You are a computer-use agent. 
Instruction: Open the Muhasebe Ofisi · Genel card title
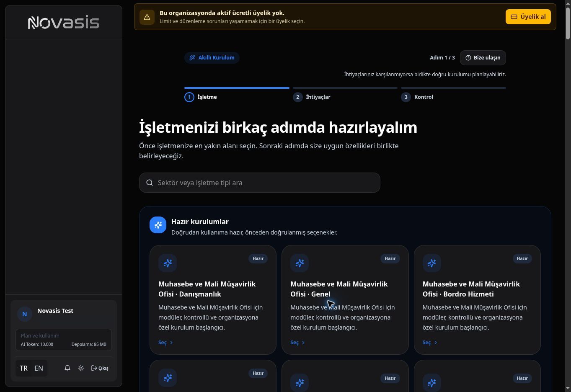click(339, 289)
